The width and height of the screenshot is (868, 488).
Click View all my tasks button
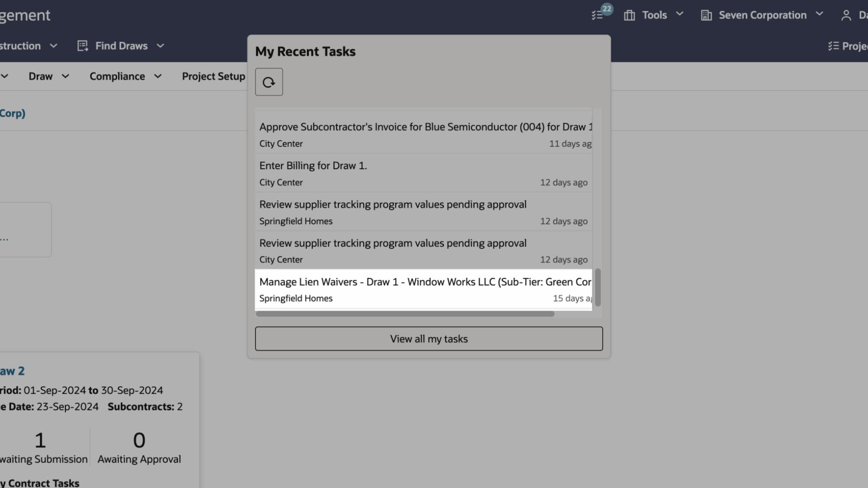[x=429, y=338]
